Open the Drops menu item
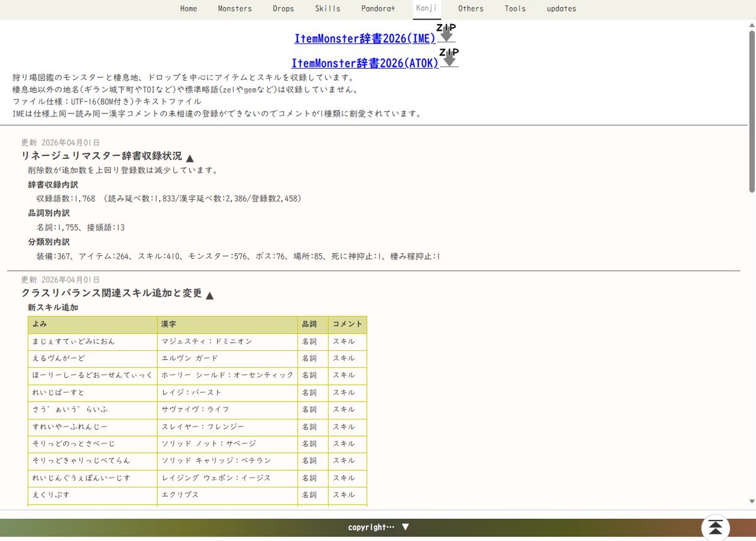The height and width of the screenshot is (541, 756). 283,9
